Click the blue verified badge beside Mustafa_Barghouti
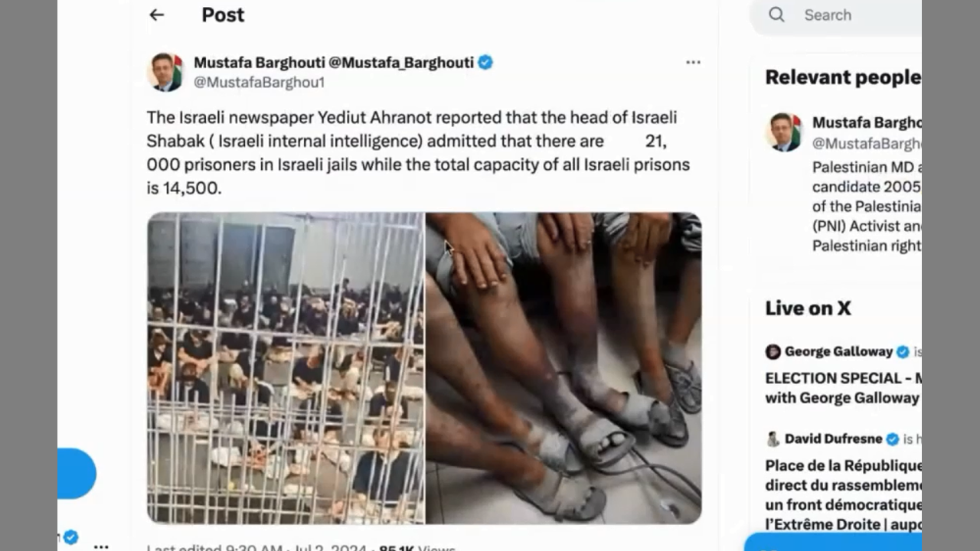Screen dimensions: 980x551 [x=485, y=63]
